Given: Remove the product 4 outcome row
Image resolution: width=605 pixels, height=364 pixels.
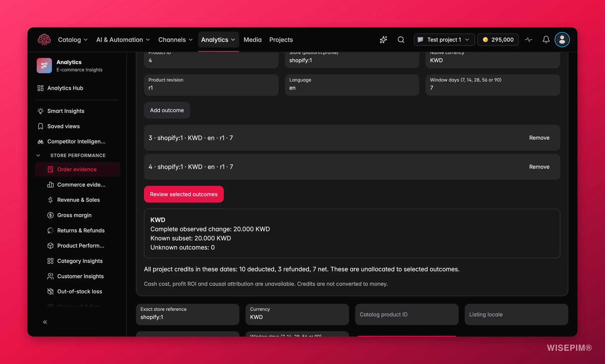Looking at the screenshot, I should [539, 167].
